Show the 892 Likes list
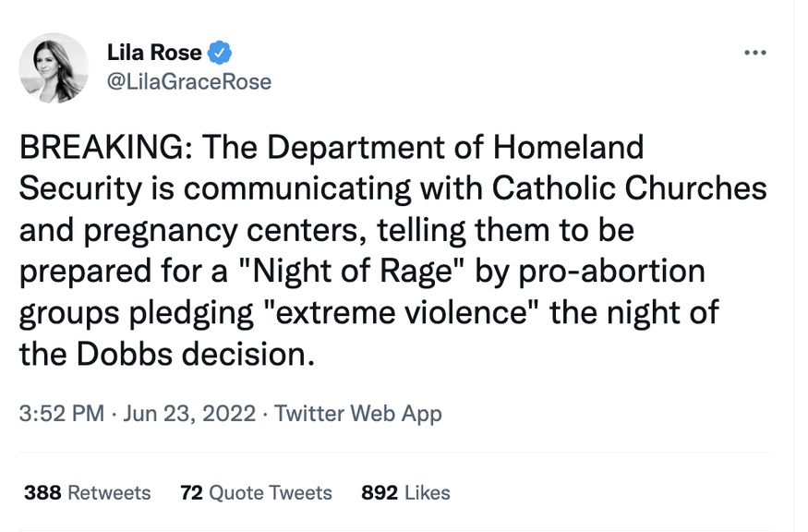The width and height of the screenshot is (808, 532). 405,492
